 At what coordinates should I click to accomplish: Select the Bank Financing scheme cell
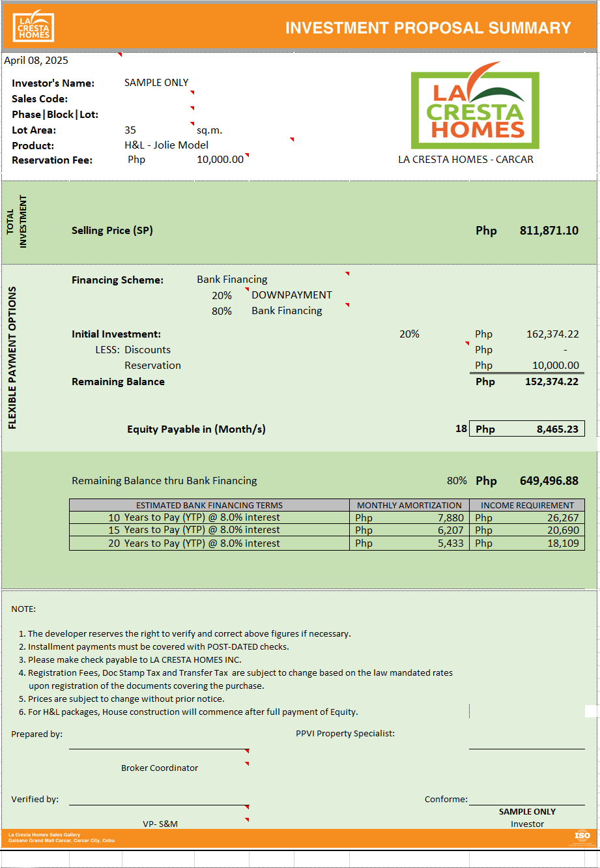232,280
